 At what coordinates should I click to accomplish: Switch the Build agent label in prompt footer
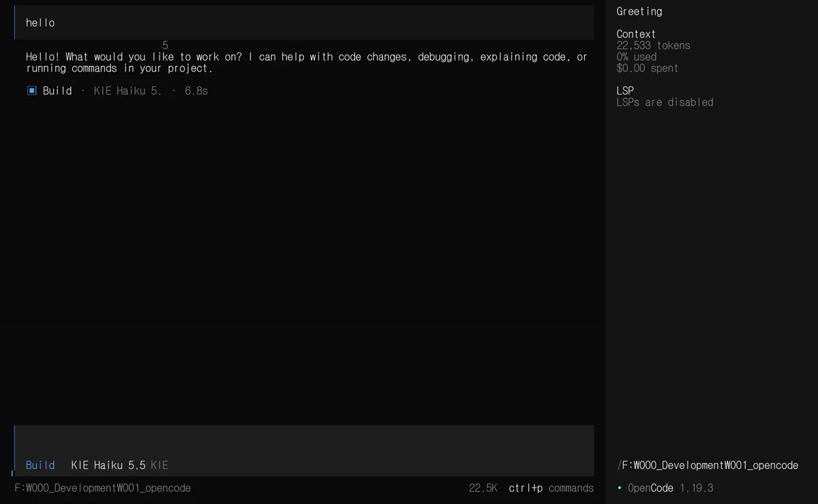(40, 465)
